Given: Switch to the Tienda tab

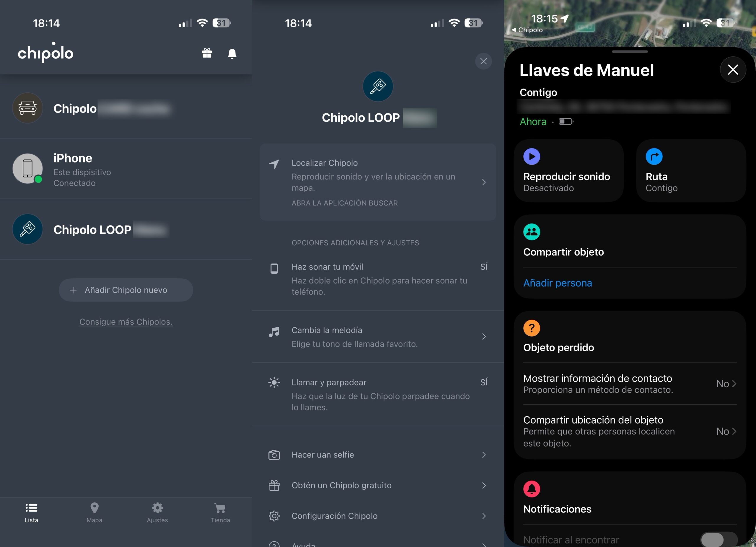Looking at the screenshot, I should click(220, 513).
